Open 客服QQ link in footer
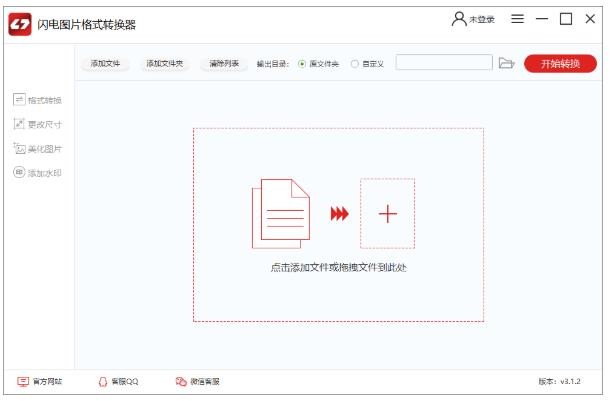The image size is (610, 401). pos(118,382)
